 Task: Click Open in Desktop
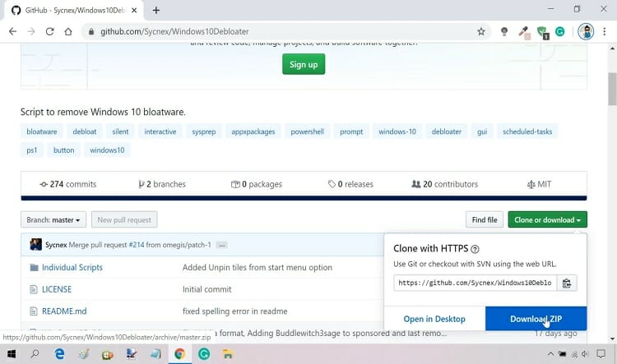tap(434, 319)
